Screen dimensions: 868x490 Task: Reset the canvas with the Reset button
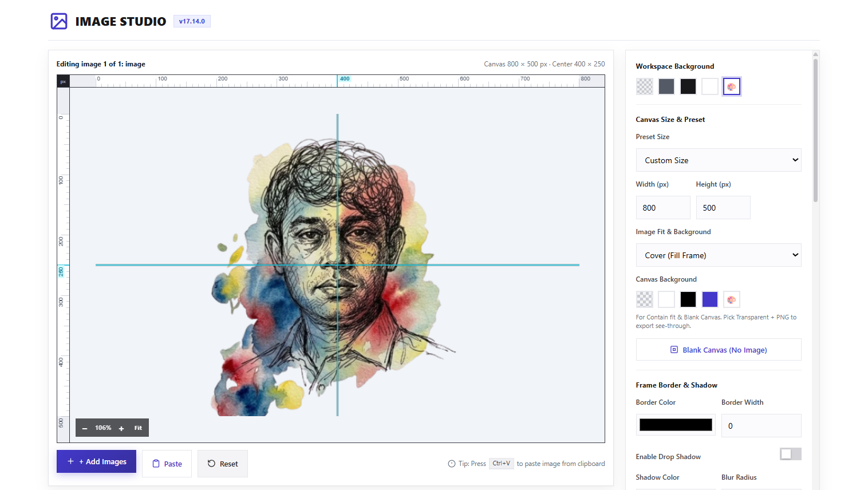(x=222, y=464)
